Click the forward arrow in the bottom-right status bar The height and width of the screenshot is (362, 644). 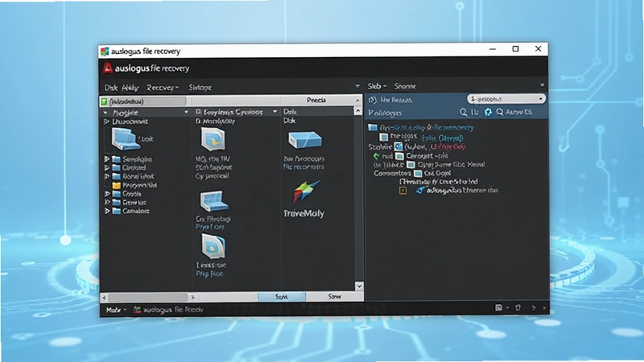coord(534,307)
